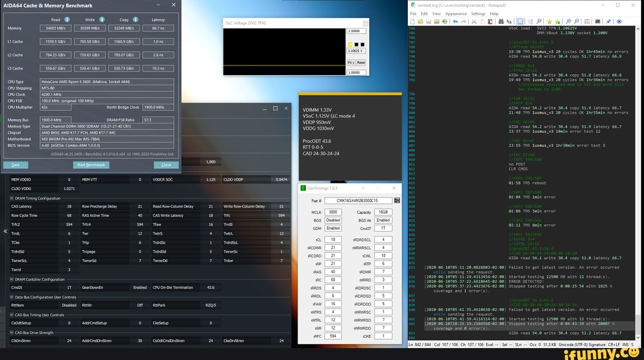Screen dimensions: 644x360
Task: Click the Save All icon in Notepad++
Action: pos(436,21)
